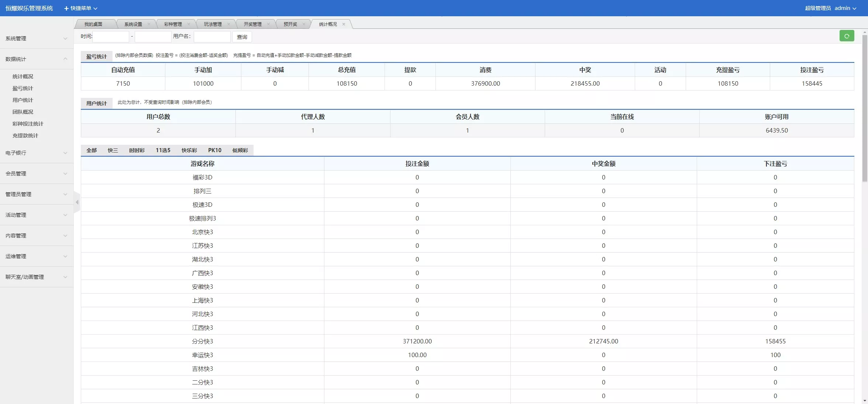Click the 查询 search button
Image resolution: width=868 pixels, height=404 pixels.
point(242,37)
